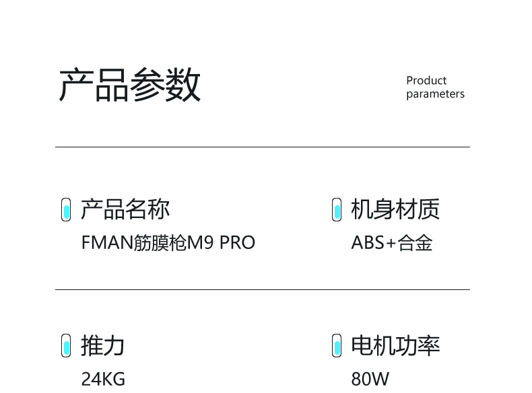Click the pill icon beside 机身材质
Image resolution: width=532 pixels, height=393 pixels.
click(337, 209)
